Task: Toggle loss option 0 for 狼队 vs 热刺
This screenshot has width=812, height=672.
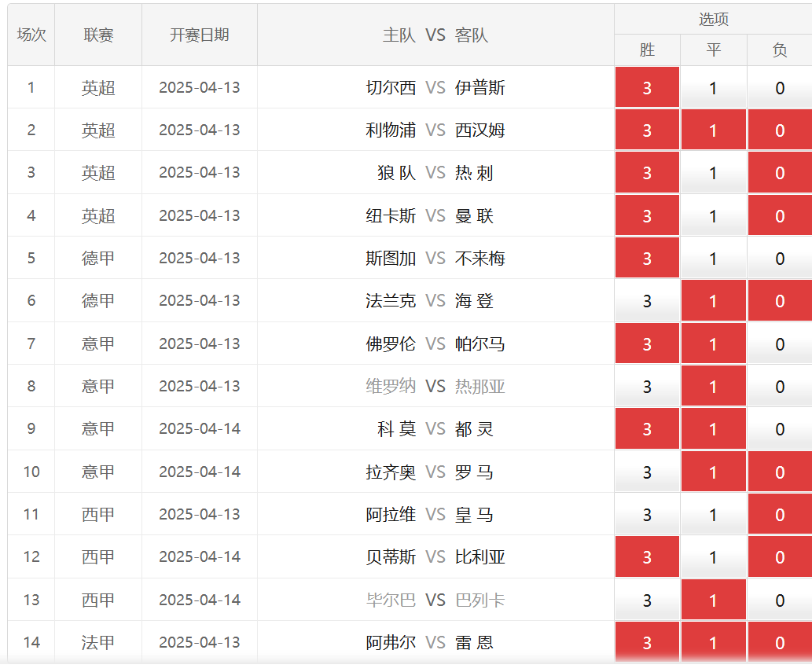Action: click(x=780, y=173)
